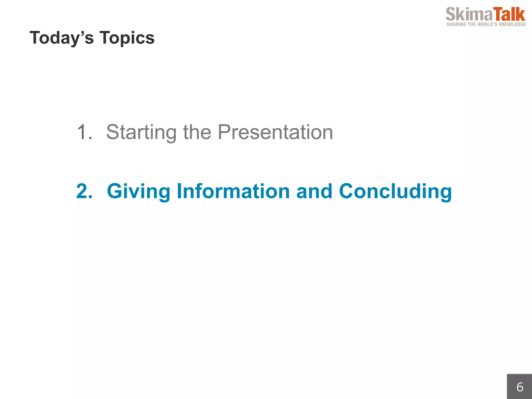
Task: Click the word 'the' in topic one
Action: pyautogui.click(x=197, y=132)
